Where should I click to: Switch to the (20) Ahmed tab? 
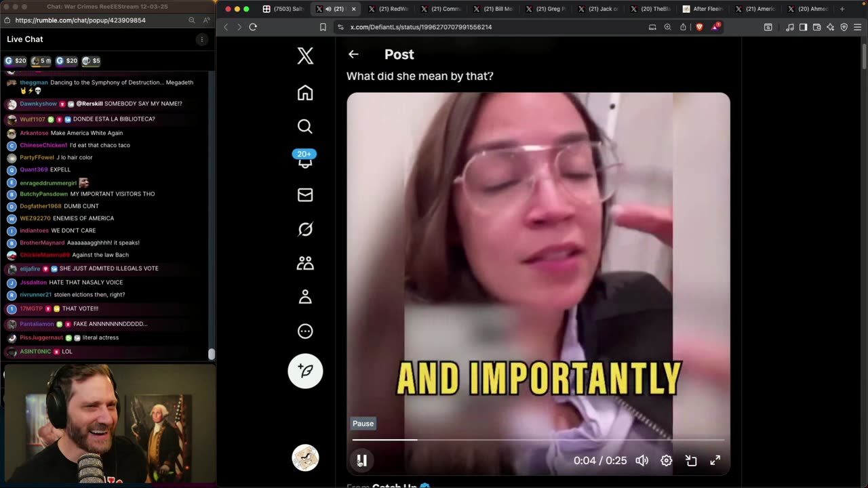(808, 9)
